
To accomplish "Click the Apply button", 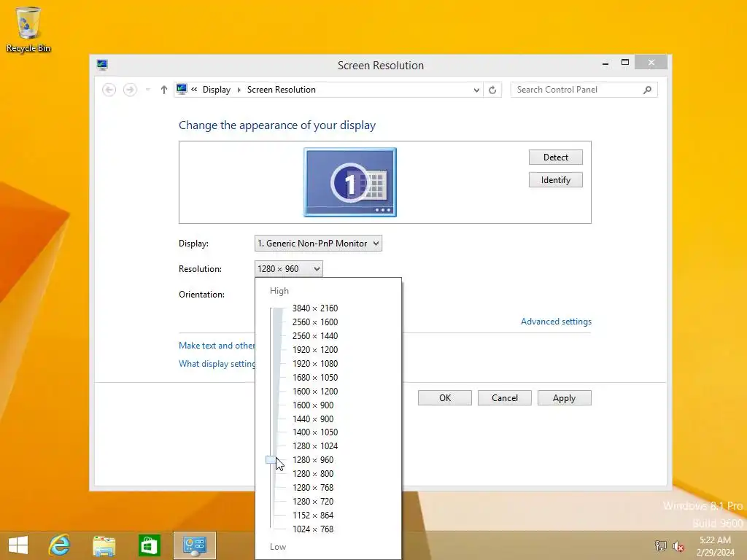I will point(565,398).
